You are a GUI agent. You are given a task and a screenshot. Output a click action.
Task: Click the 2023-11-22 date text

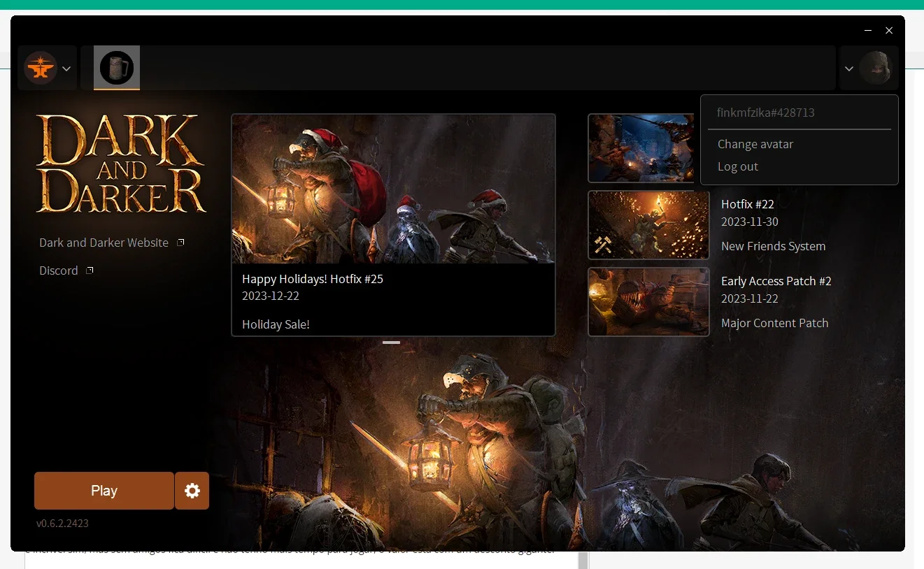point(750,298)
